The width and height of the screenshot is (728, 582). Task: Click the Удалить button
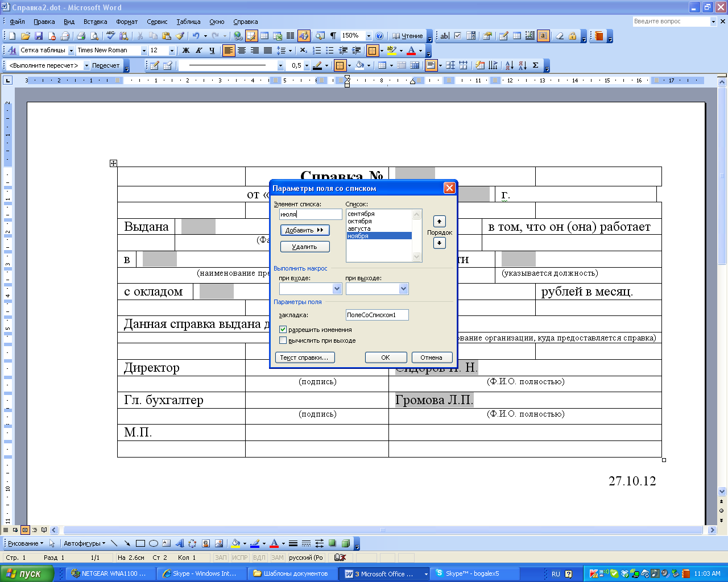tap(305, 247)
